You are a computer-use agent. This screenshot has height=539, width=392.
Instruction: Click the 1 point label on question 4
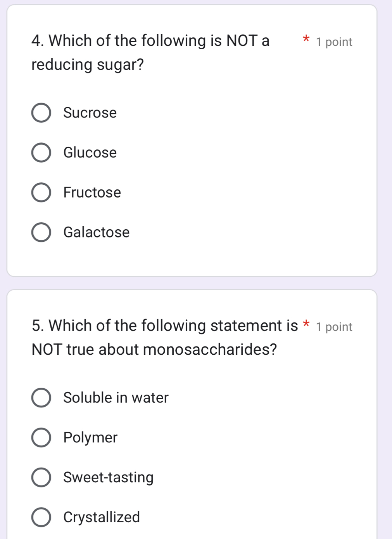coord(334,42)
